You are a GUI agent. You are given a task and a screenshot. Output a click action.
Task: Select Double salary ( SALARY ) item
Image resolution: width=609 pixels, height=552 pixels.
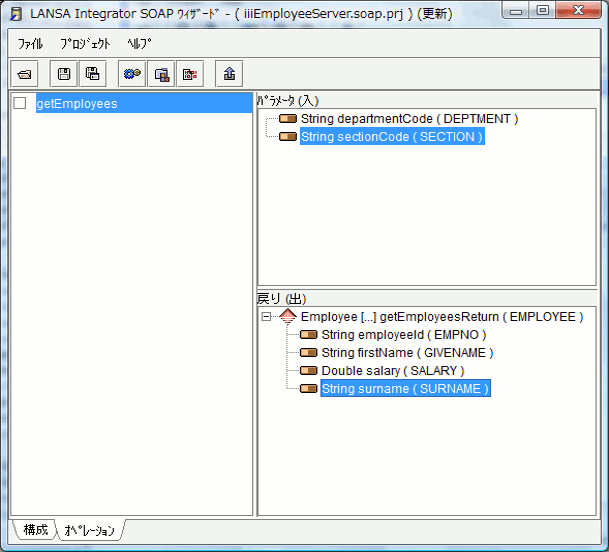coord(393,371)
